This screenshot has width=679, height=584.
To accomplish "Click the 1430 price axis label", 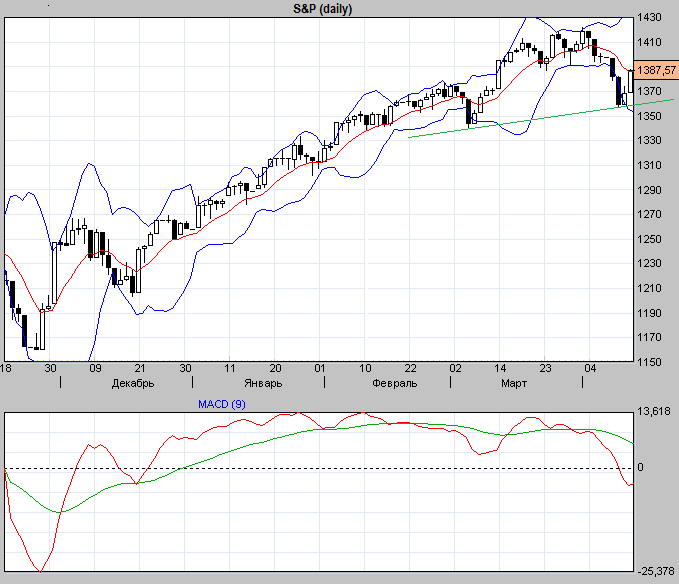I will [x=649, y=17].
